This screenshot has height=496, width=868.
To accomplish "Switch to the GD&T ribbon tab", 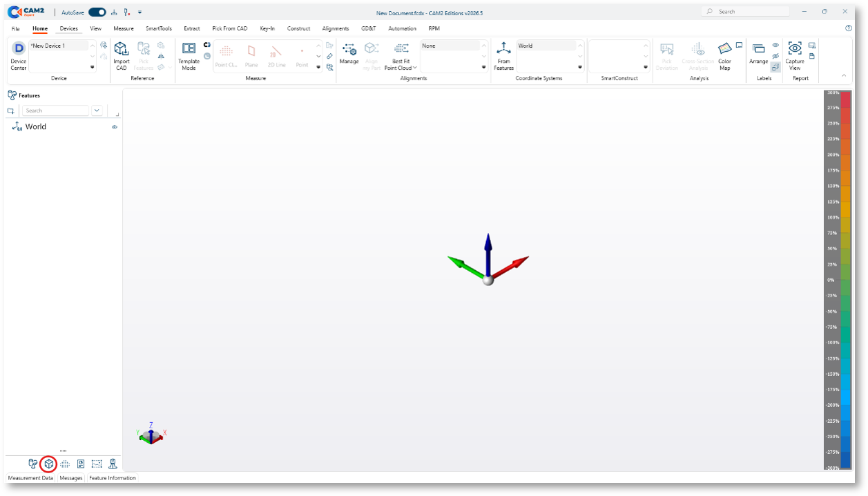I will tap(368, 29).
